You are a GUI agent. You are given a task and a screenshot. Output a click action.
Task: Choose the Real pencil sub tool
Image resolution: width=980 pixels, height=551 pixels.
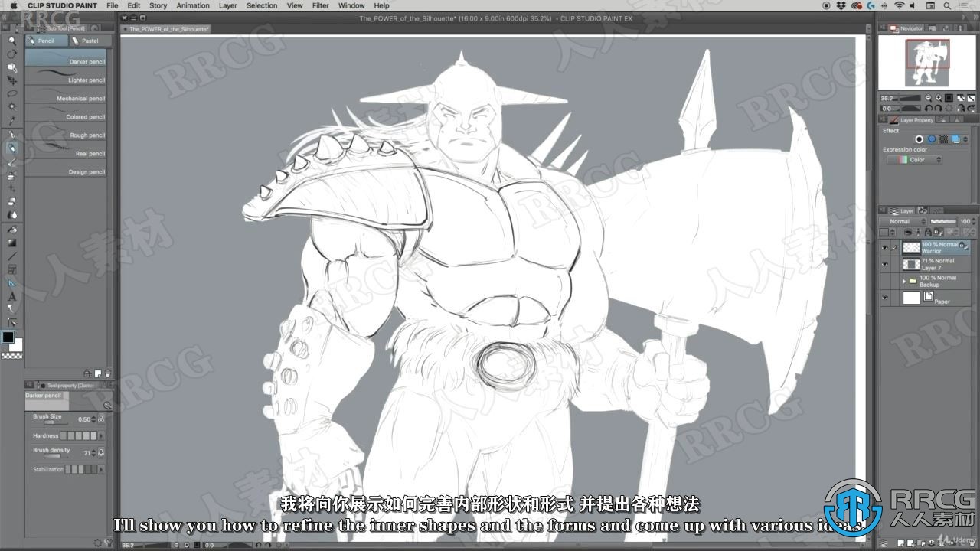click(67, 151)
